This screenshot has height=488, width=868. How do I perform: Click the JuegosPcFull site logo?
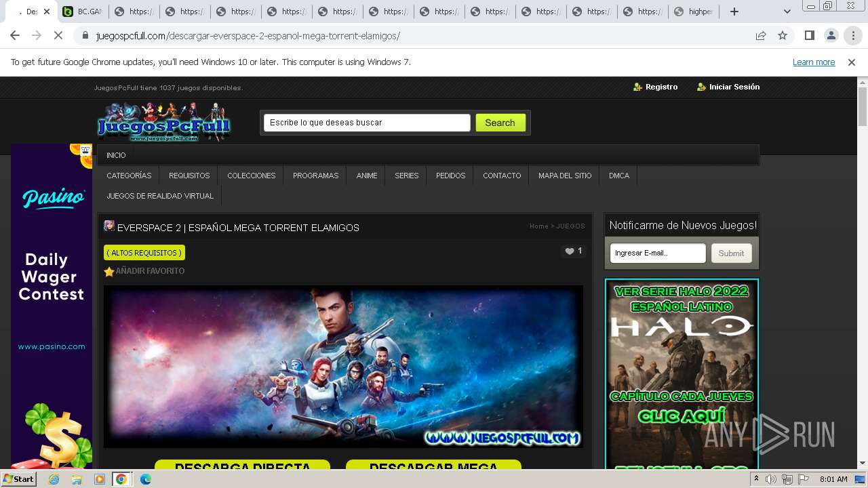pyautogui.click(x=163, y=122)
